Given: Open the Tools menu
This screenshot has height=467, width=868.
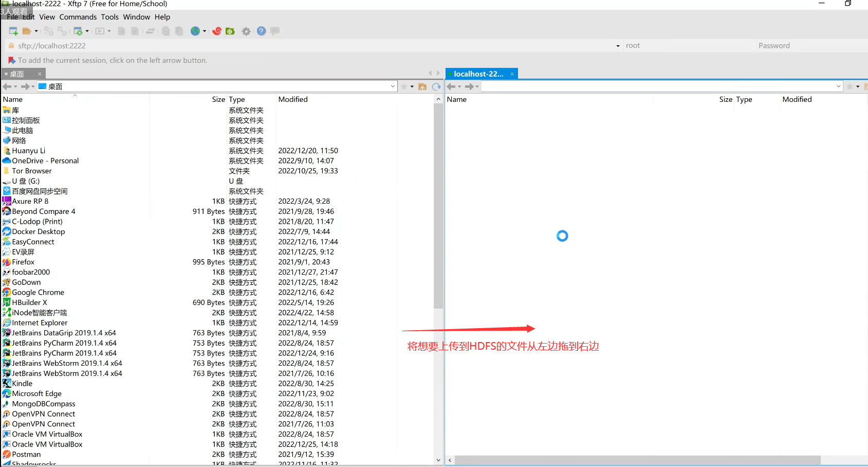Looking at the screenshot, I should [109, 17].
